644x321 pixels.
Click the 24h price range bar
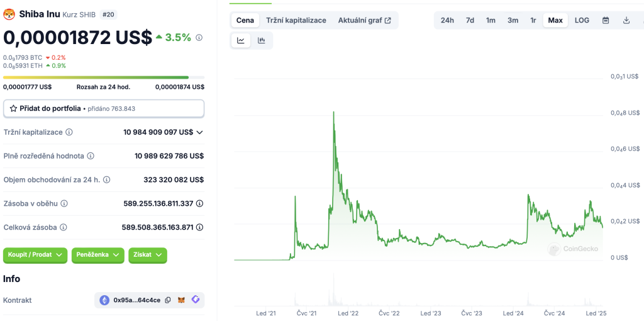[104, 77]
